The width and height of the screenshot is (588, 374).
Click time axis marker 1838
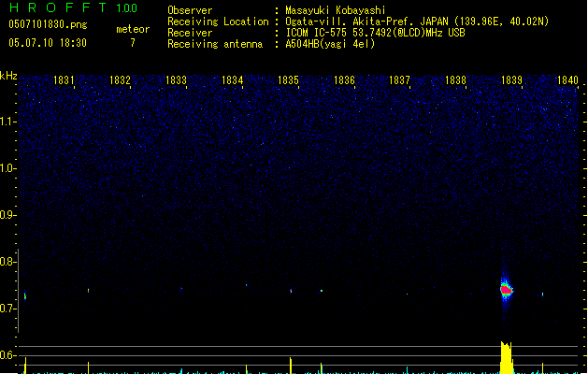pos(455,80)
